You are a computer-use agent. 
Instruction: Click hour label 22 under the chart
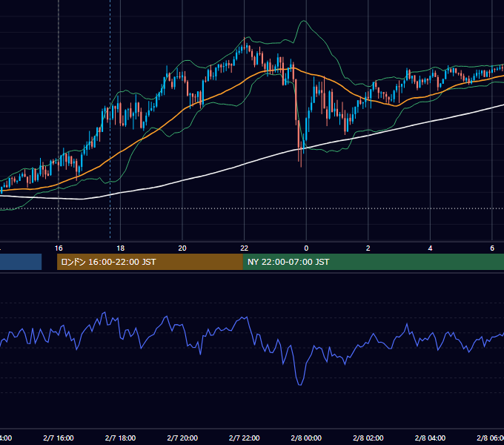(245, 248)
